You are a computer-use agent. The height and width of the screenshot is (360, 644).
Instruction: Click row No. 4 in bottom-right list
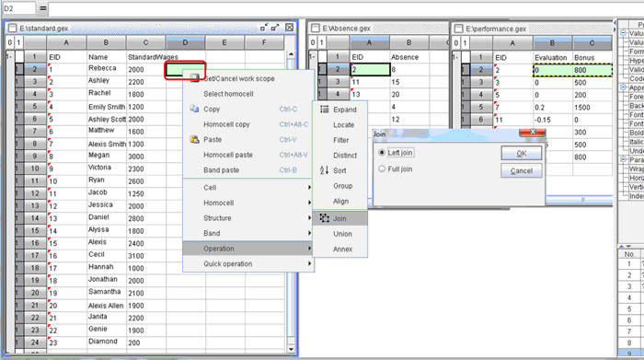point(628,297)
